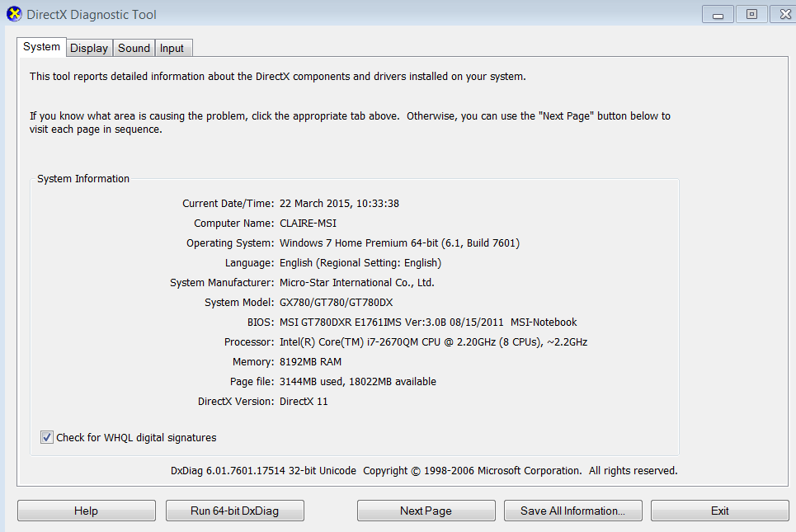Switch to the Display tab
796x532 pixels.
coord(89,48)
